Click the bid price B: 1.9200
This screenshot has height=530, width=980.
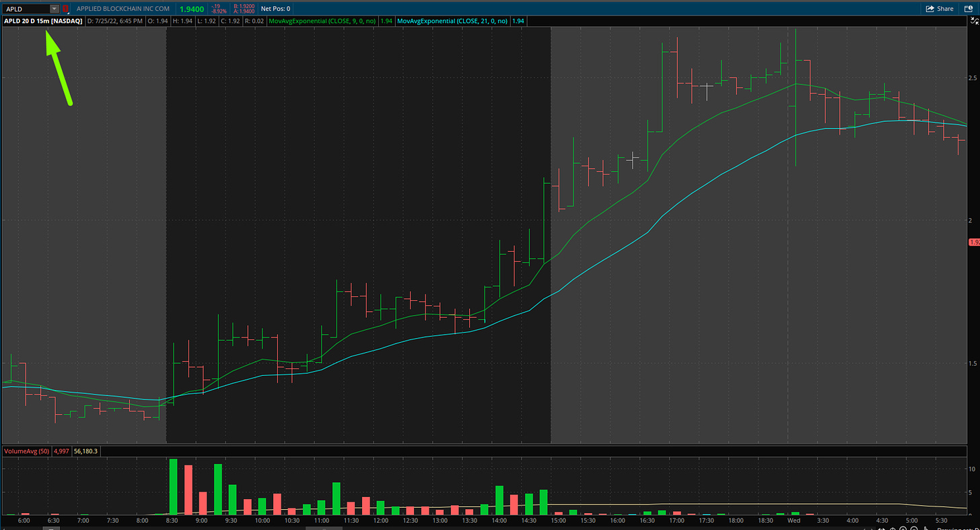244,6
